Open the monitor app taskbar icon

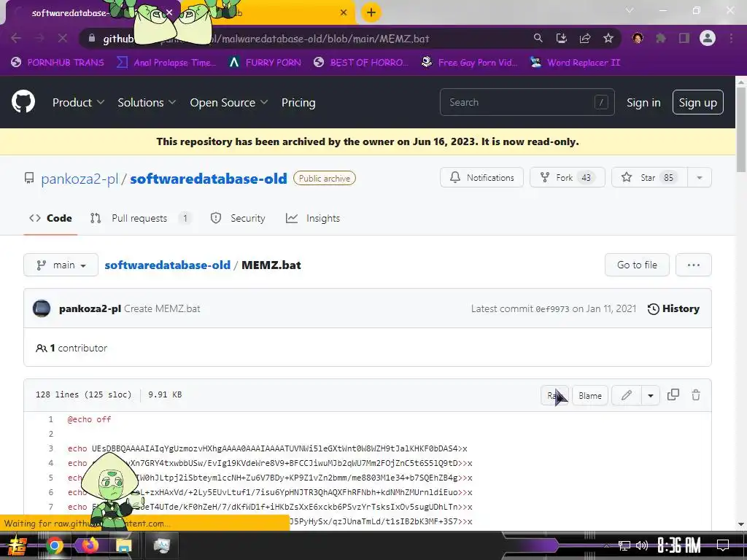pos(161,545)
